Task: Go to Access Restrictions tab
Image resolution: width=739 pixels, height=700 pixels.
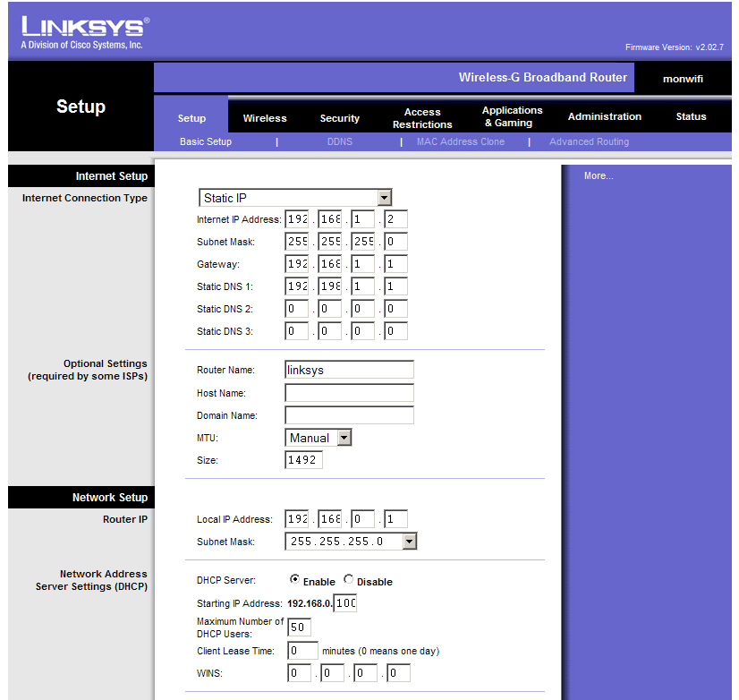Action: pyautogui.click(x=422, y=118)
